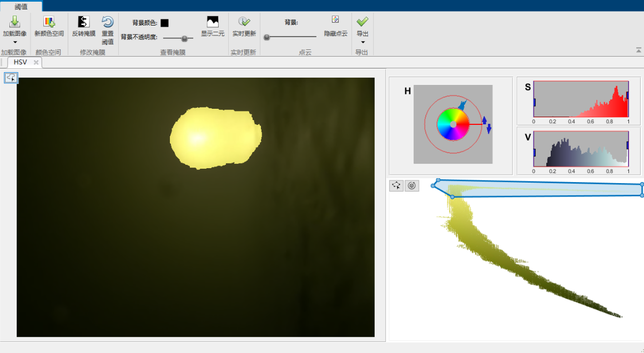Screen dimensions: 644x353
Task: Click the black background color swatch
Action: coord(164,23)
